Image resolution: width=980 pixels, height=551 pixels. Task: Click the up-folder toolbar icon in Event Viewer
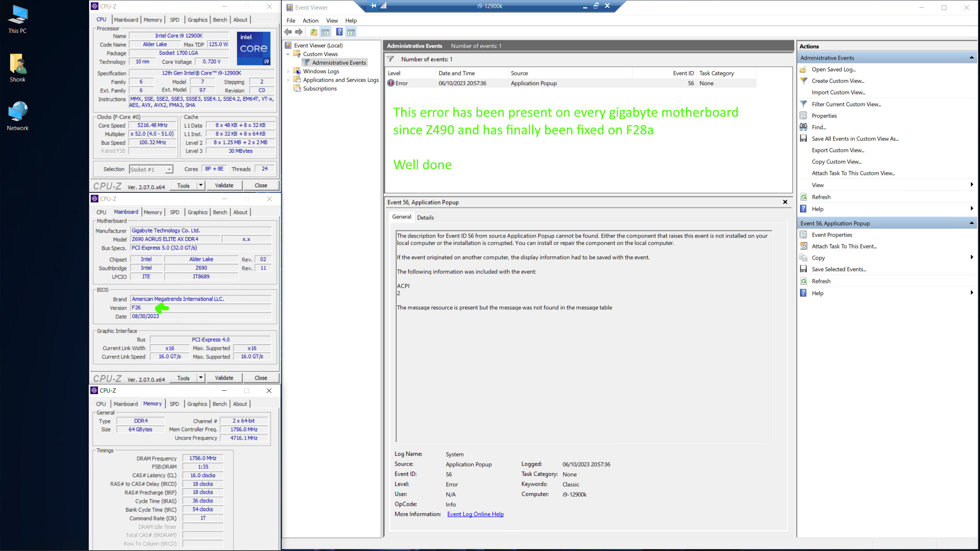pyautogui.click(x=314, y=32)
